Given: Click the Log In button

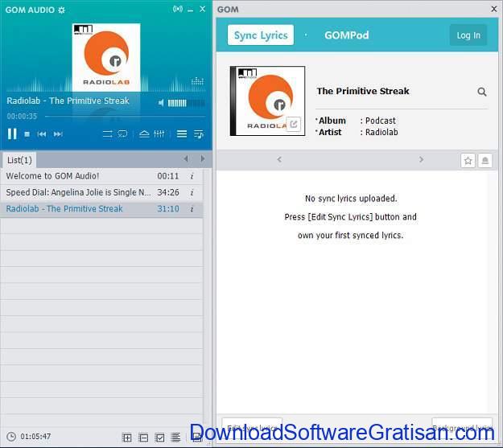Looking at the screenshot, I should [x=468, y=35].
